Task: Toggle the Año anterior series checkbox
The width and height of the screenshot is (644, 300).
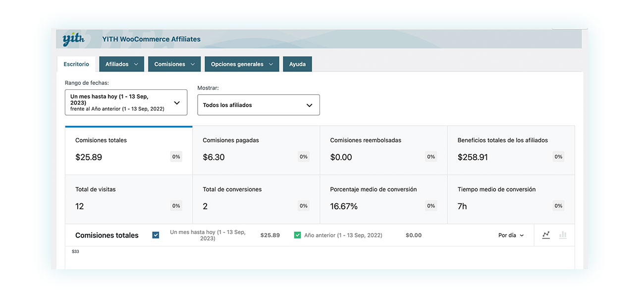Action: point(297,235)
